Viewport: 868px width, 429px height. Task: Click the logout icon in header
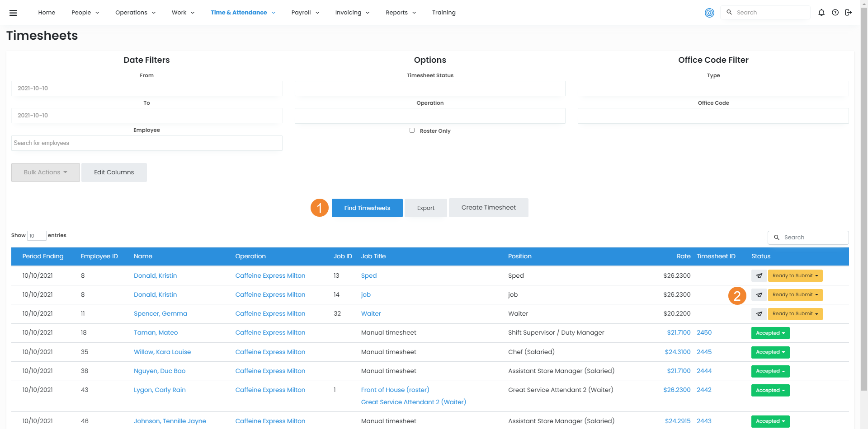pos(848,13)
